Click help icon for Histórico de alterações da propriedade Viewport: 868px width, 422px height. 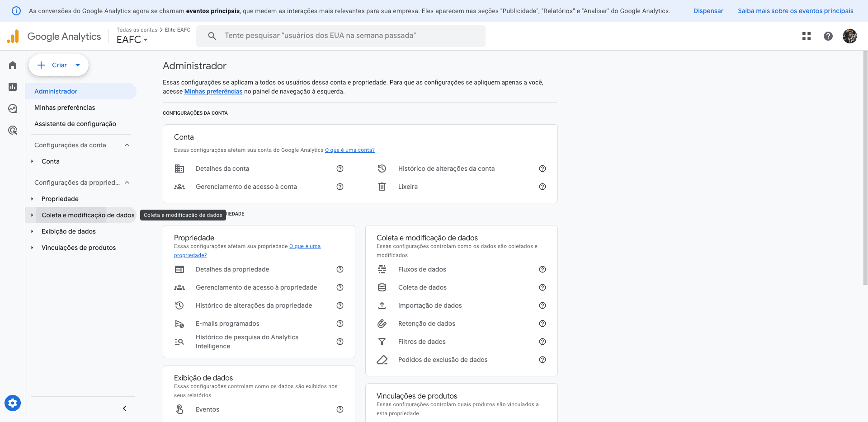pyautogui.click(x=340, y=305)
